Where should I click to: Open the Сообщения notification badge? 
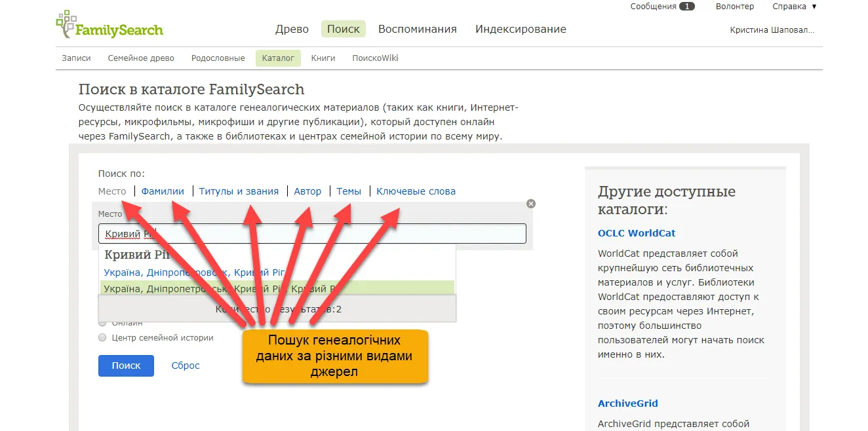pos(686,7)
